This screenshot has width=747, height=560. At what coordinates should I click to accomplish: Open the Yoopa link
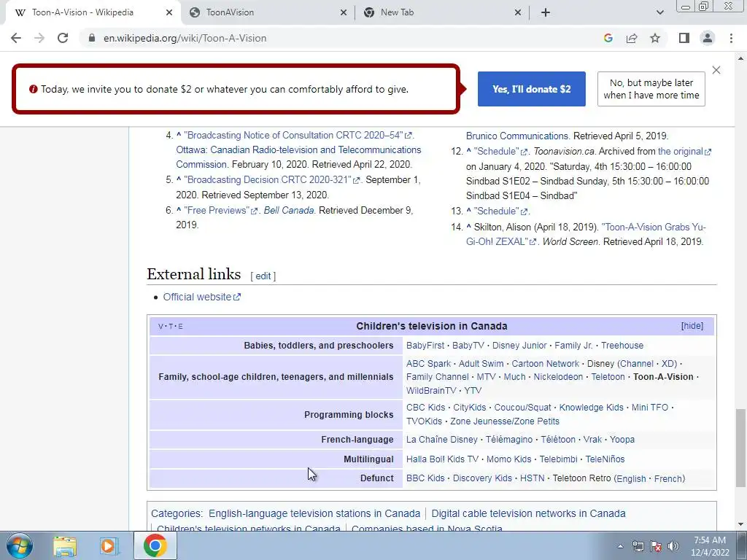(622, 440)
